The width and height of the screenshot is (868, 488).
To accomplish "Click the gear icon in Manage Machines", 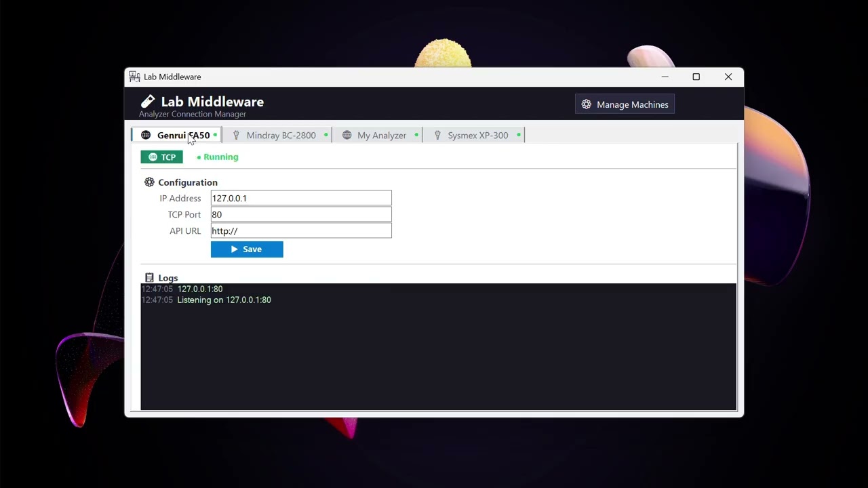I will [x=586, y=104].
